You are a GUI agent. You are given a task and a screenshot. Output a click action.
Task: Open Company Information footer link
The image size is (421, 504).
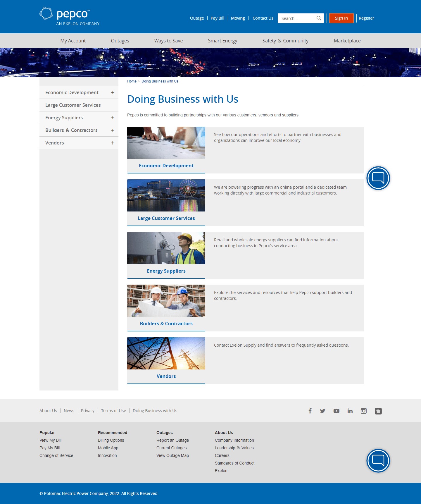coord(234,440)
